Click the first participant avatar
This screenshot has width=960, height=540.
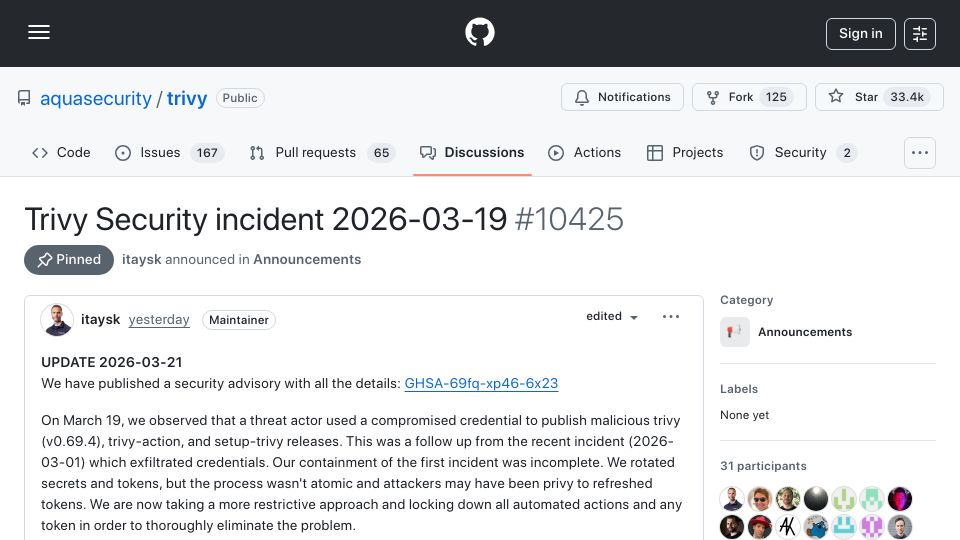pyautogui.click(x=732, y=499)
